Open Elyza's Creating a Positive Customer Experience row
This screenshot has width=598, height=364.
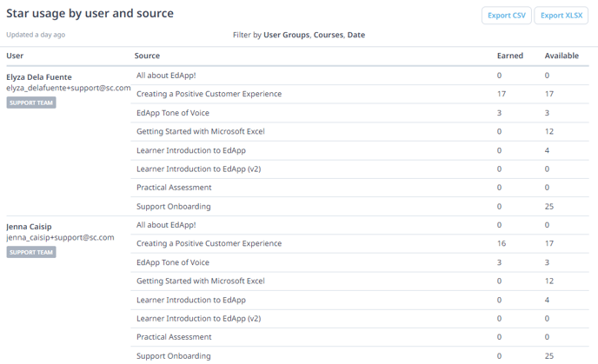coord(360,94)
